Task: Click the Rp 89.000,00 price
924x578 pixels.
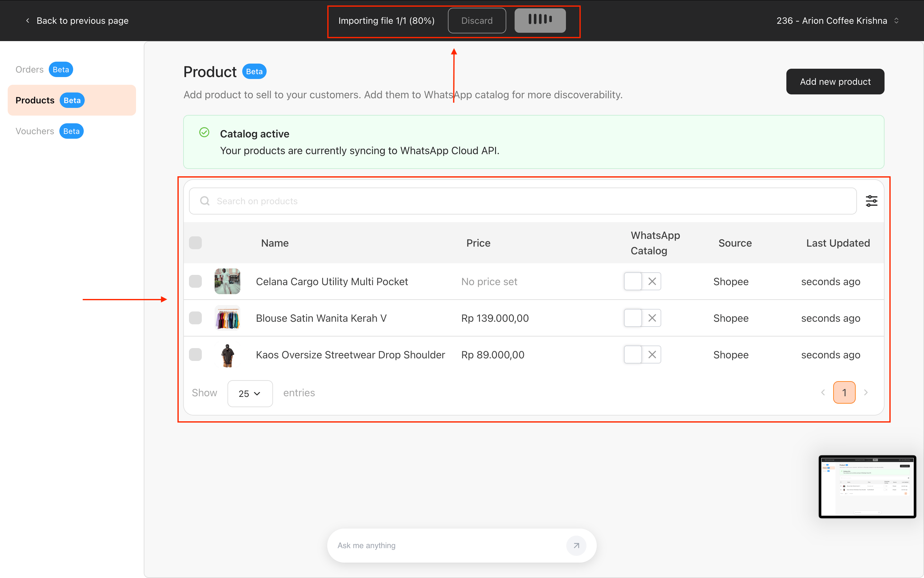Action: (492, 355)
